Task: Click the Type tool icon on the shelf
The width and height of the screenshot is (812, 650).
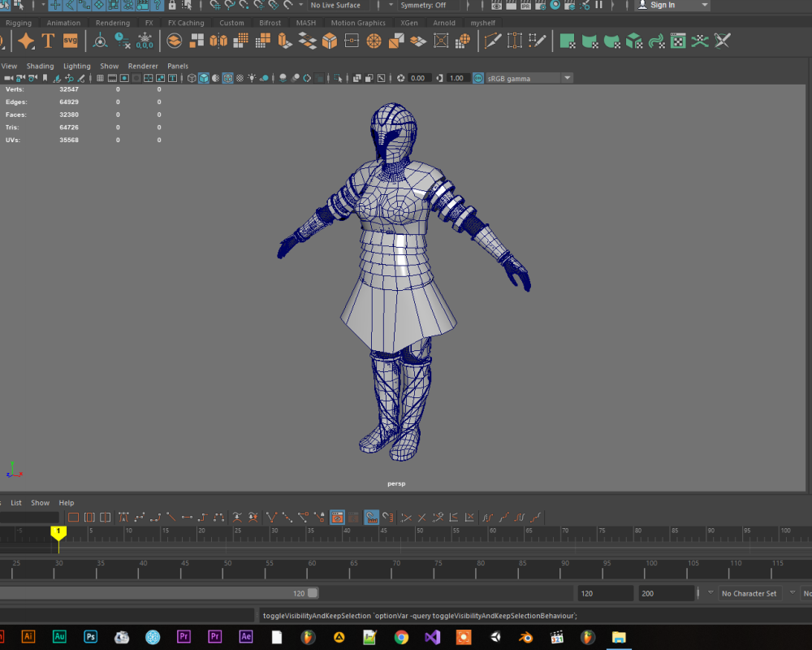Action: coord(47,39)
